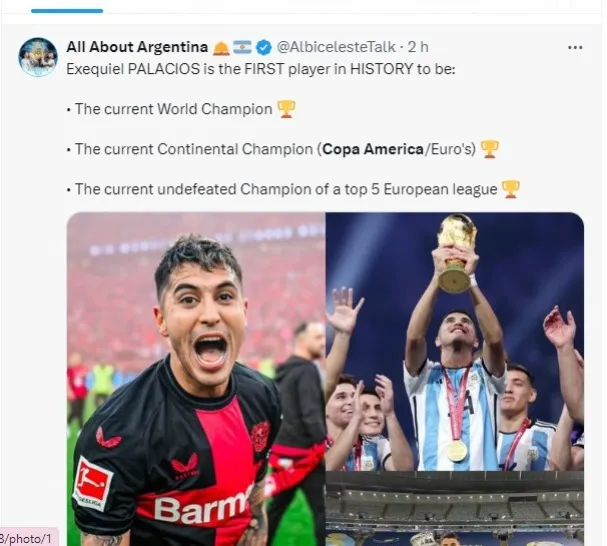Screen dimensions: 607x546
Task: Open the World Cup trophy lifting photo
Action: tap(455, 342)
